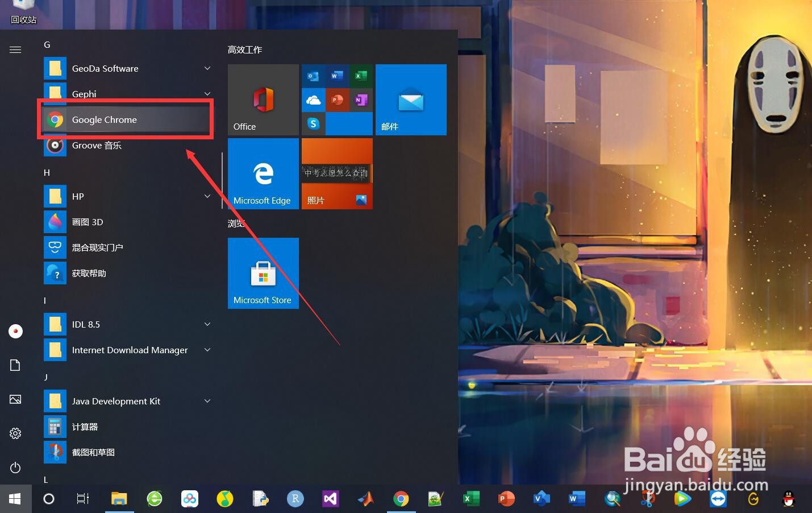Open Cortana search circle on taskbar
Image resolution: width=812 pixels, height=513 pixels.
pyautogui.click(x=49, y=499)
